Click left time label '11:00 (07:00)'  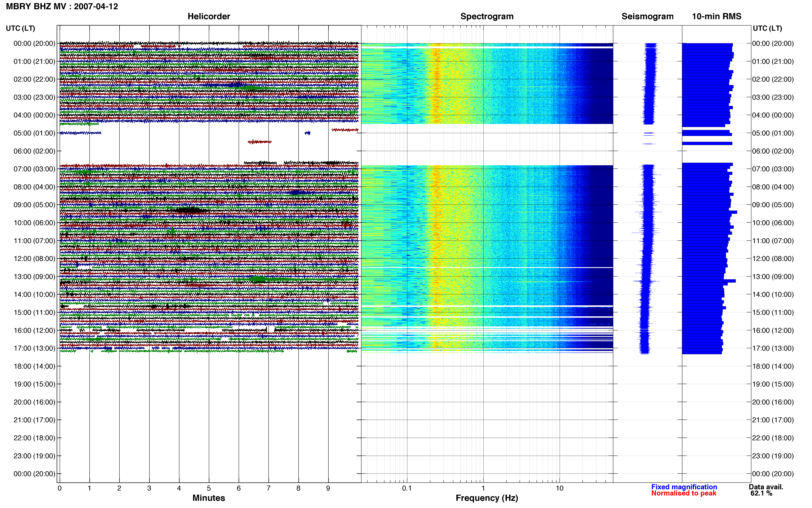point(34,241)
